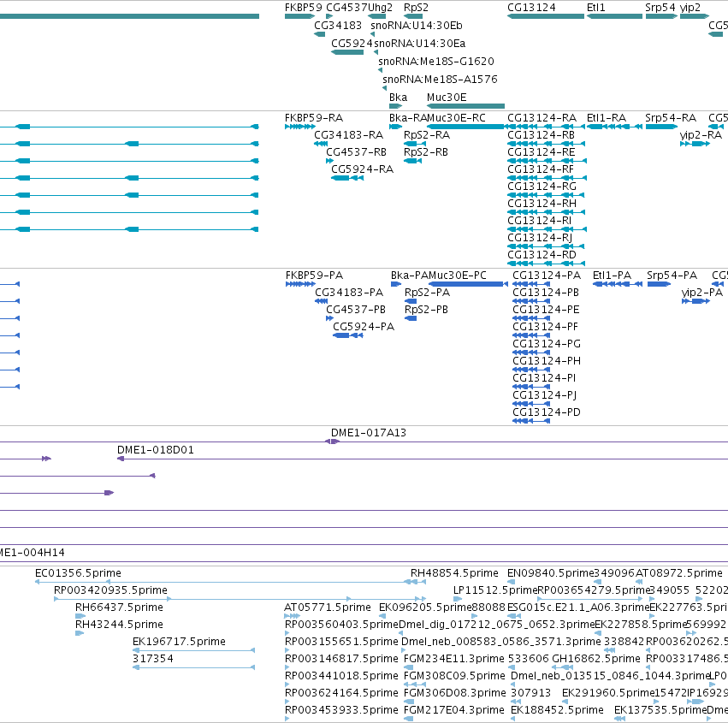
Task: Click the Muc30E-PC protein bar glyph
Action: pyautogui.click(x=465, y=284)
